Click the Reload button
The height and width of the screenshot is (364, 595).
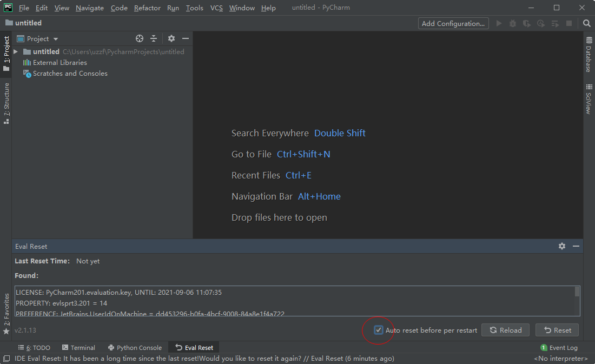click(505, 330)
